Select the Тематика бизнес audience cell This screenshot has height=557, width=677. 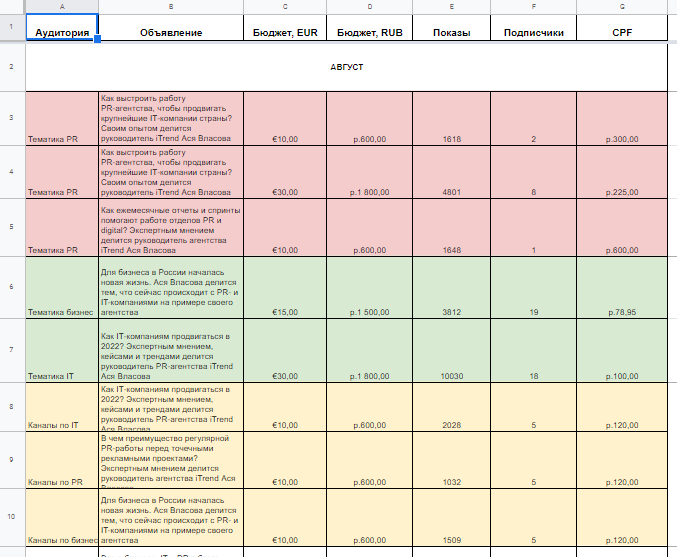pyautogui.click(x=61, y=312)
